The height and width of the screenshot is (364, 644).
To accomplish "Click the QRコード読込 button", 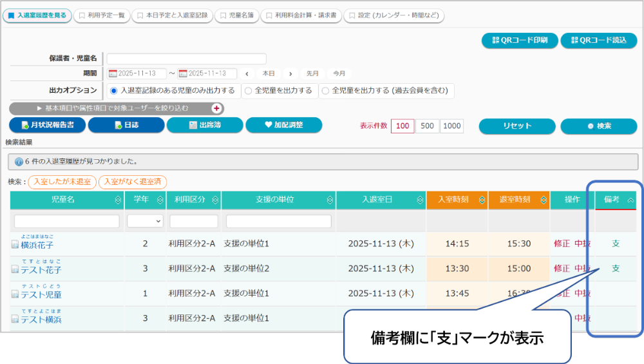I will click(598, 40).
